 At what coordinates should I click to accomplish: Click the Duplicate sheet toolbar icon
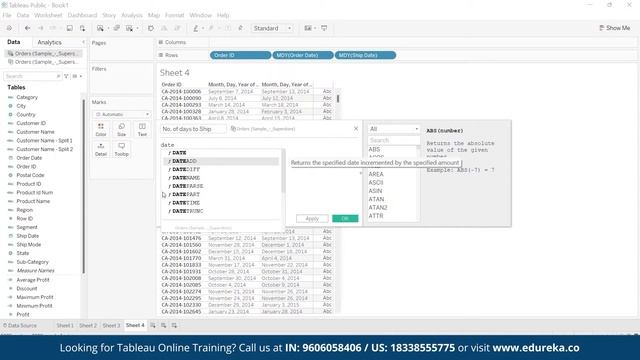point(117,28)
